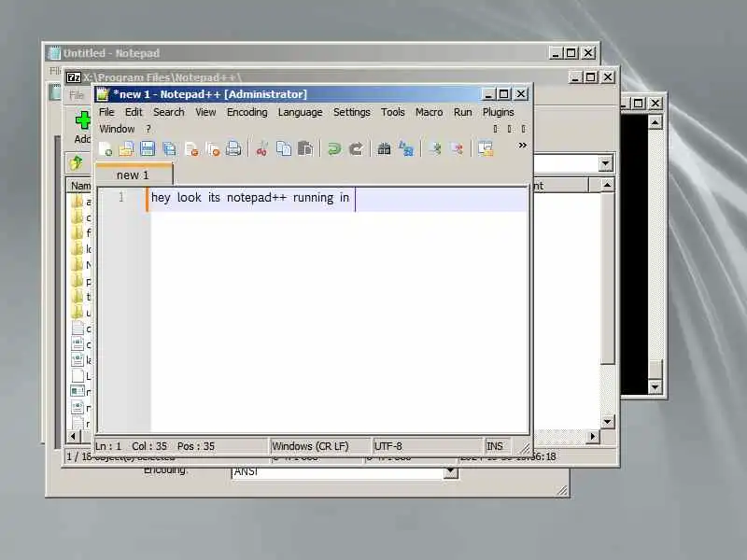Image resolution: width=747 pixels, height=560 pixels.
Task: Click the Windows (CR LF) status bar field
Action: [320, 446]
